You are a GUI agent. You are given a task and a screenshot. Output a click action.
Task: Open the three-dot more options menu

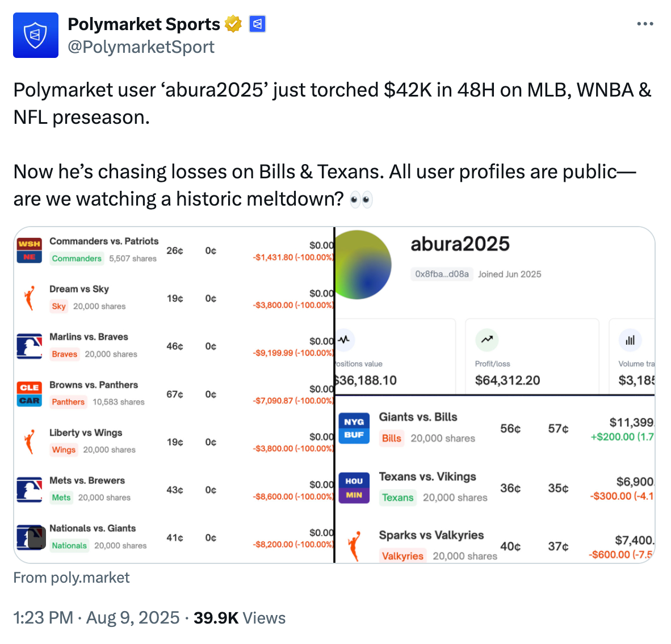point(645,24)
